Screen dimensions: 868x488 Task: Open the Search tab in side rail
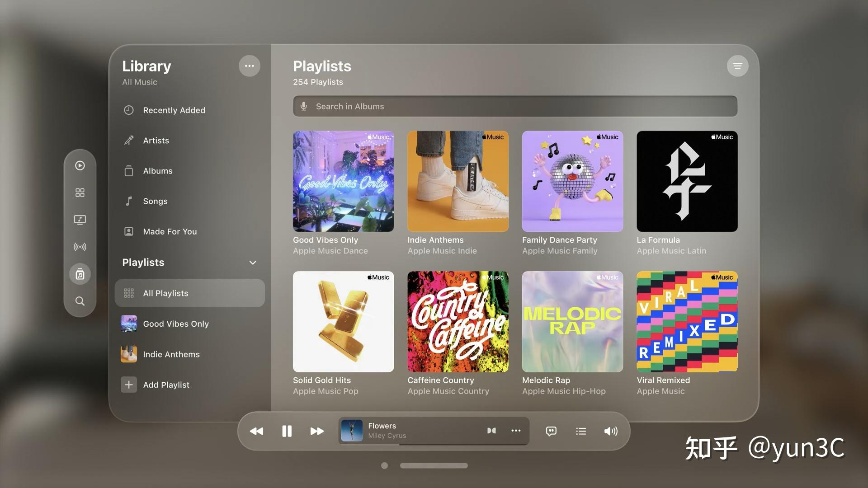80,301
